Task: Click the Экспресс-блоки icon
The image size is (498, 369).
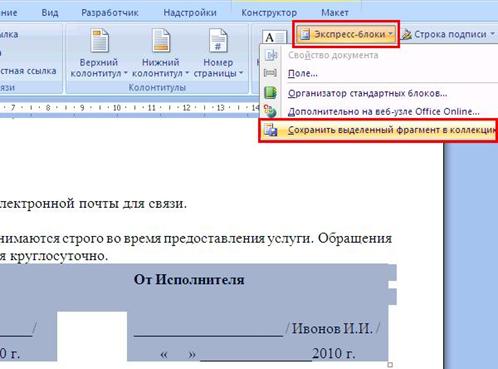Action: pyautogui.click(x=305, y=34)
